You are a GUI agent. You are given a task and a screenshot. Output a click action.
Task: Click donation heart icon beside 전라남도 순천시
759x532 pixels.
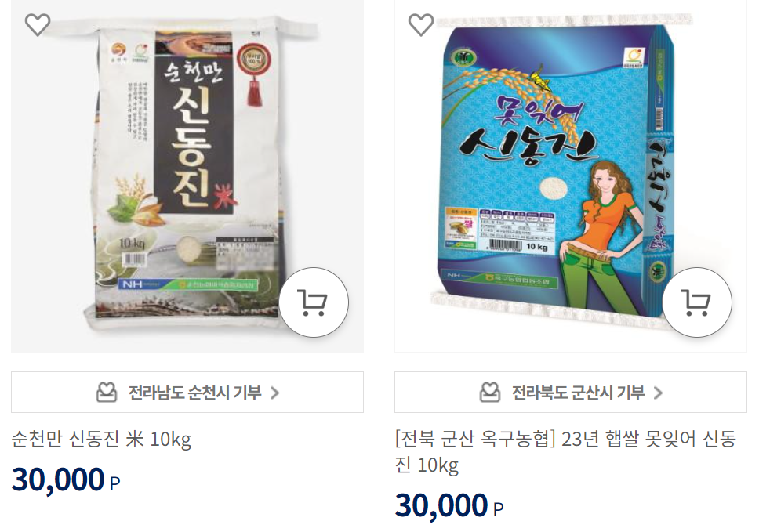107,393
